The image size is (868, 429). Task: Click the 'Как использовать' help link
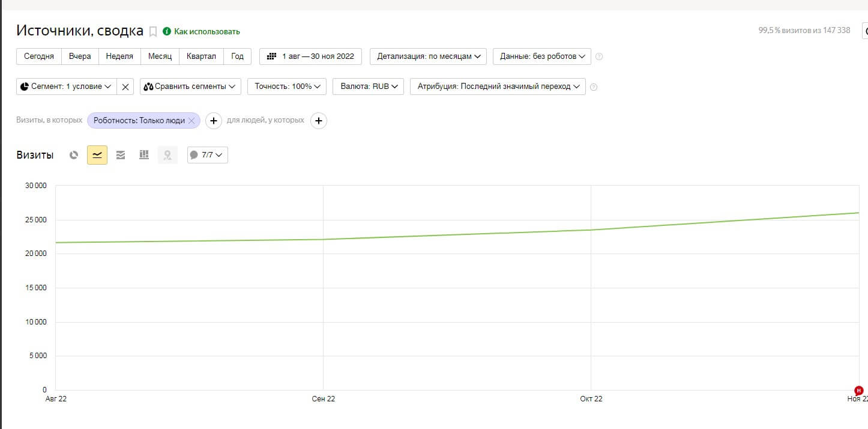206,31
